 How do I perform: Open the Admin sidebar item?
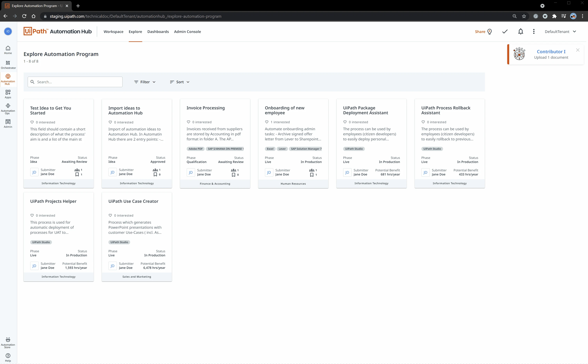[8, 123]
